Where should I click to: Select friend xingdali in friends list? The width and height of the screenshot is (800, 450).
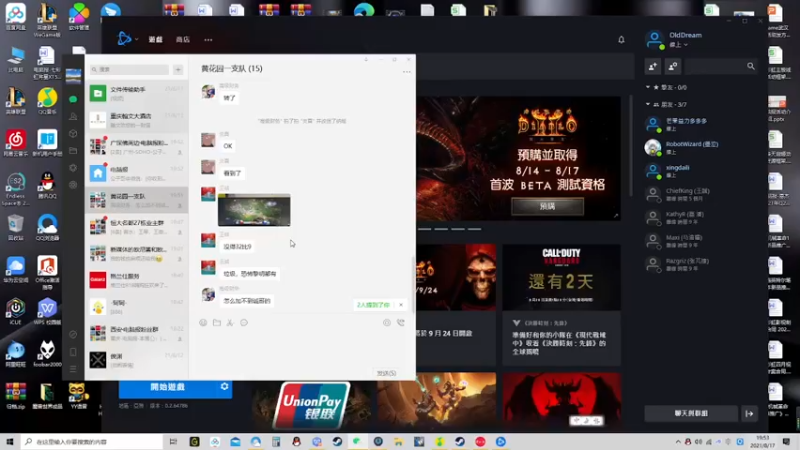click(x=699, y=171)
